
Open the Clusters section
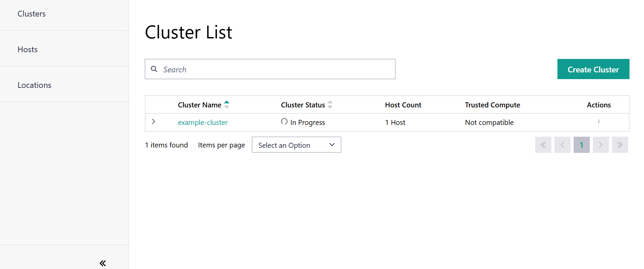pos(32,14)
